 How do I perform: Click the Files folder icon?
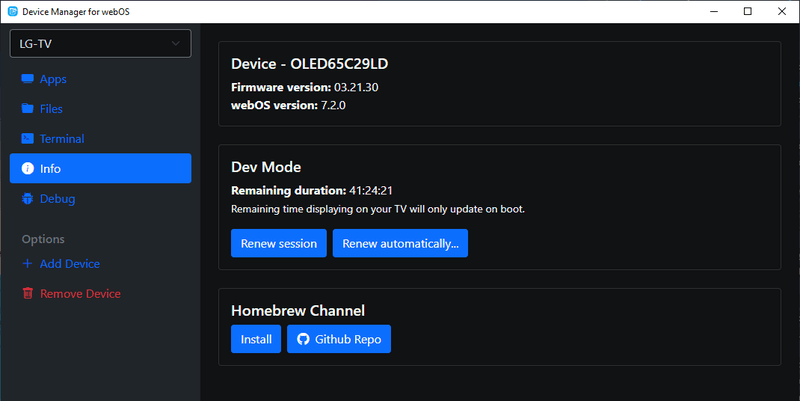click(28, 108)
